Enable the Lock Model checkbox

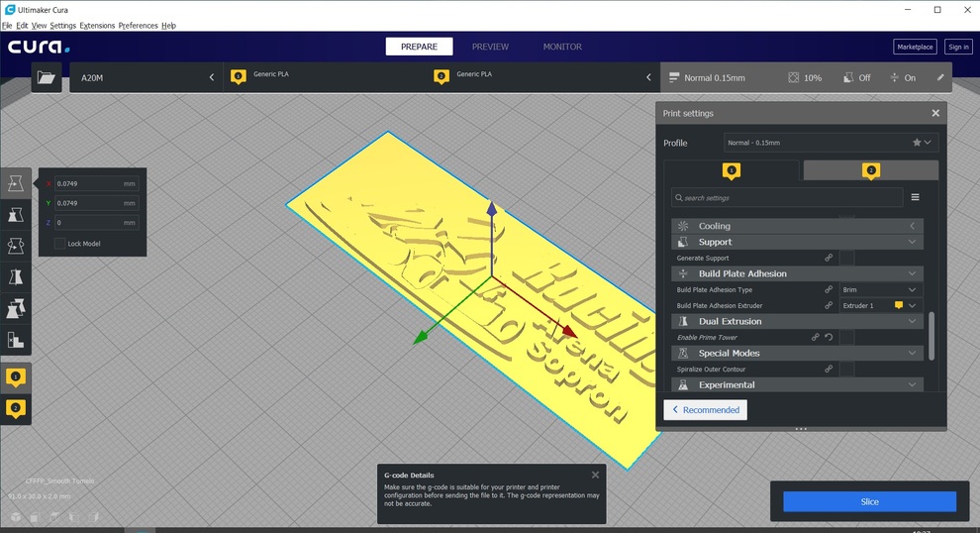[x=60, y=244]
